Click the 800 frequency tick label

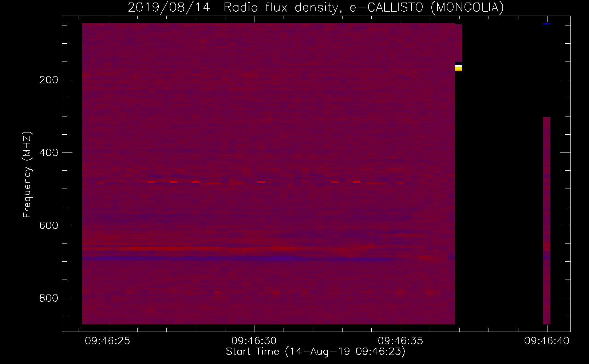[x=49, y=298]
